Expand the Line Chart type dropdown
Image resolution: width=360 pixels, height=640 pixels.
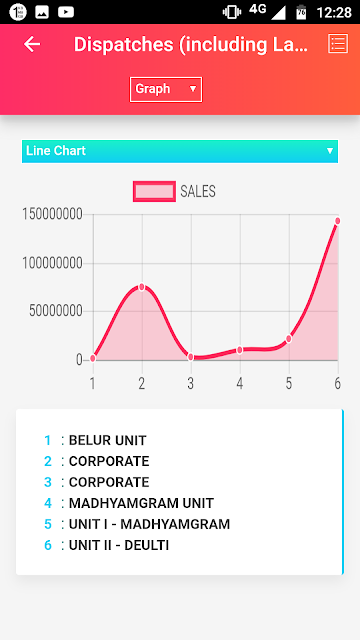(180, 151)
